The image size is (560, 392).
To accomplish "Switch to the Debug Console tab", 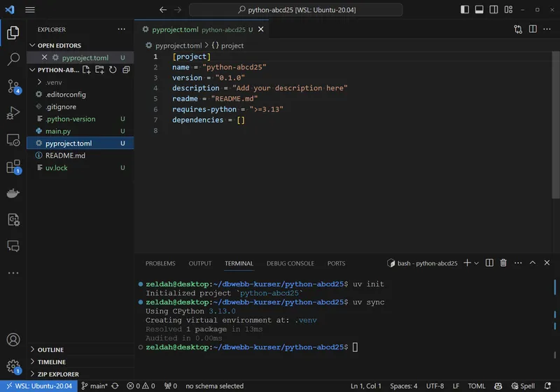I will [290, 263].
